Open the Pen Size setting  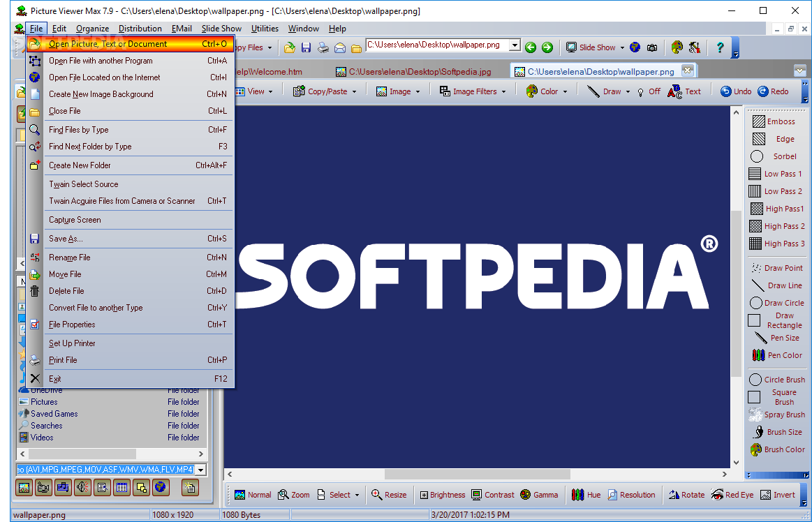(x=776, y=338)
